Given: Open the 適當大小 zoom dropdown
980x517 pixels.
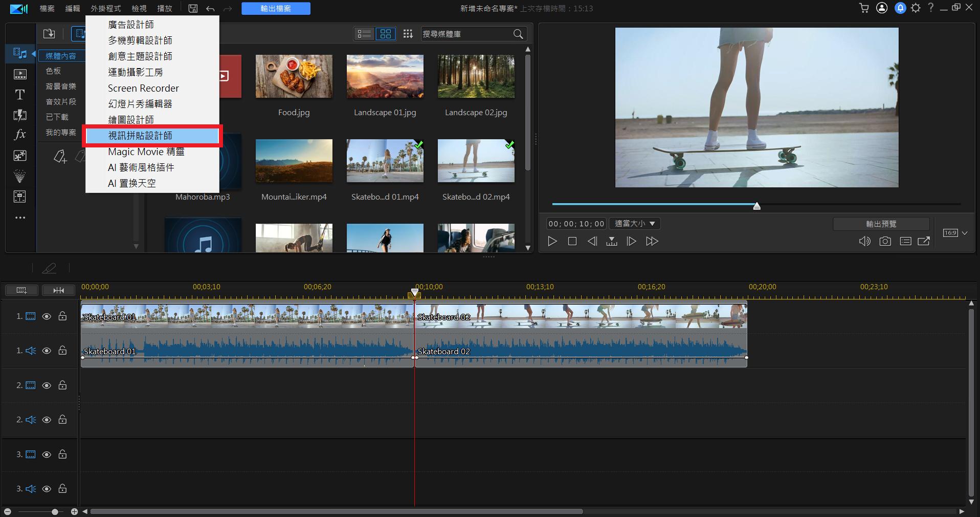Looking at the screenshot, I should pyautogui.click(x=635, y=224).
